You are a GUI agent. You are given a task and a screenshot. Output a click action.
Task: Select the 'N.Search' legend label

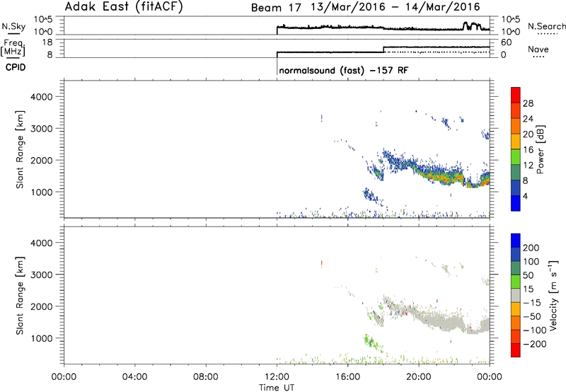547,26
